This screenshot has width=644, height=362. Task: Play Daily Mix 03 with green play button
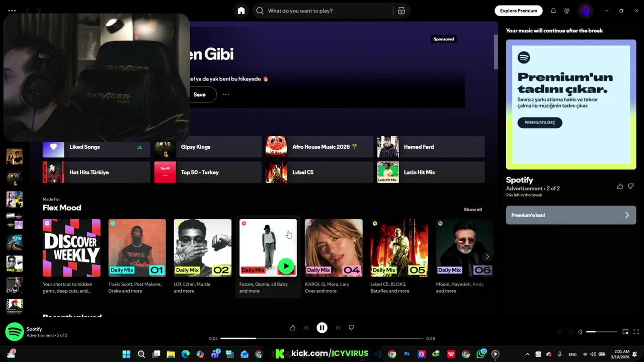pyautogui.click(x=286, y=266)
